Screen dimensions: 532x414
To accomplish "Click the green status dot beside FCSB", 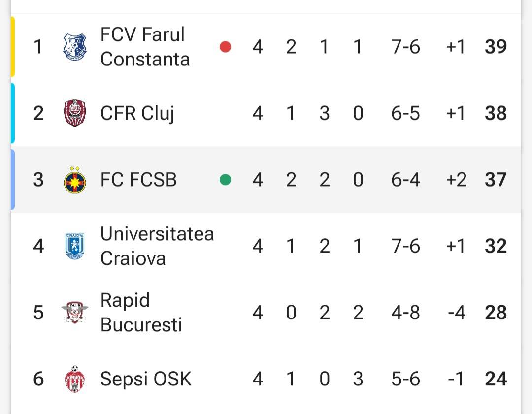I will click(225, 180).
